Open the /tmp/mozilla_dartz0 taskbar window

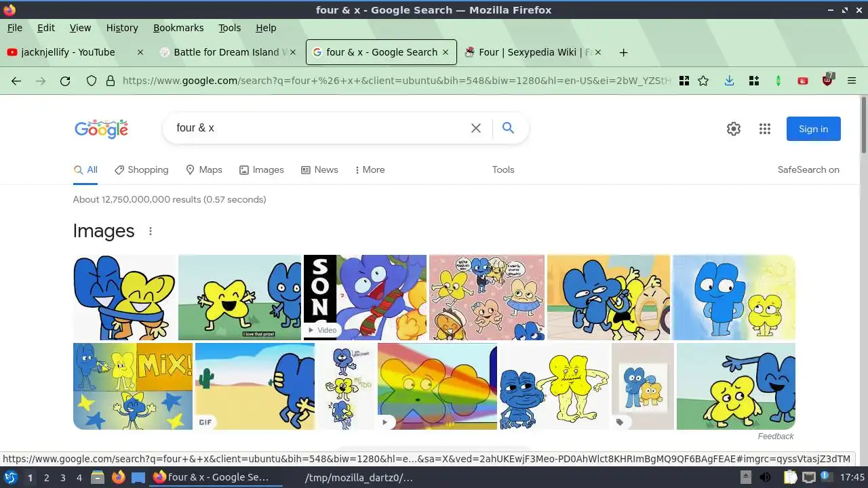pyautogui.click(x=359, y=477)
